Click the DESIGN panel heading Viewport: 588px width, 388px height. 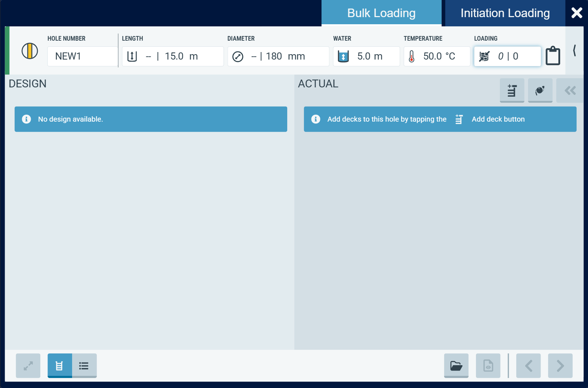[27, 83]
